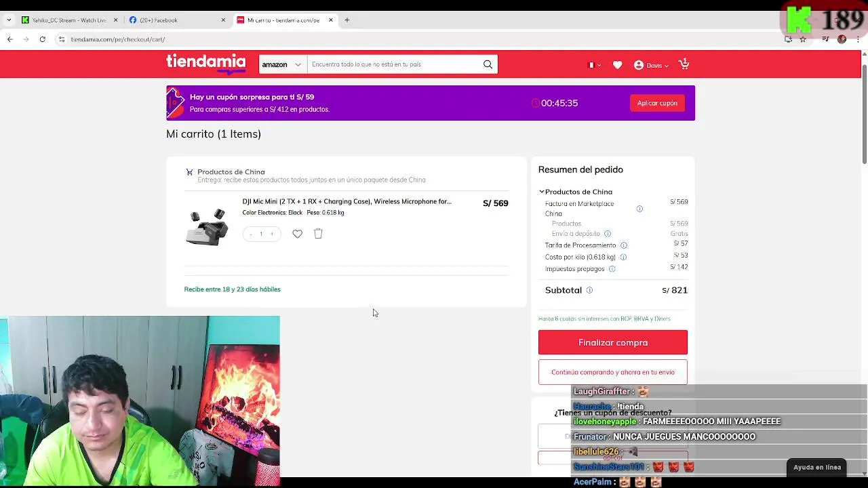Viewport: 868px width, 488px height.
Task: Switch to Facebook tab
Action: coord(176,20)
